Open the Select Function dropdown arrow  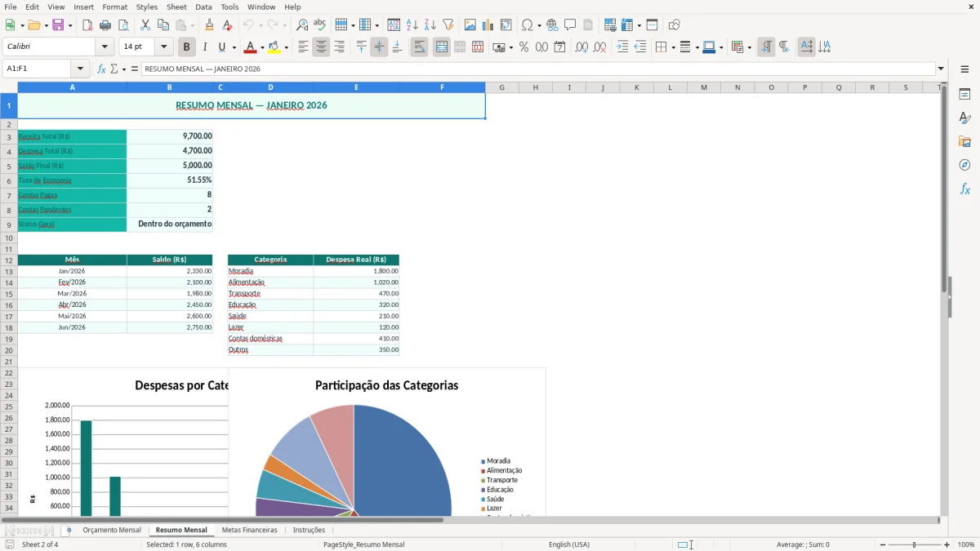coord(124,69)
